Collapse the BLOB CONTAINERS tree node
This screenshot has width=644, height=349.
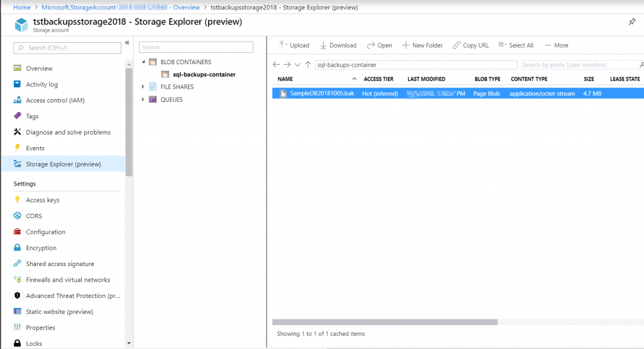tap(143, 62)
